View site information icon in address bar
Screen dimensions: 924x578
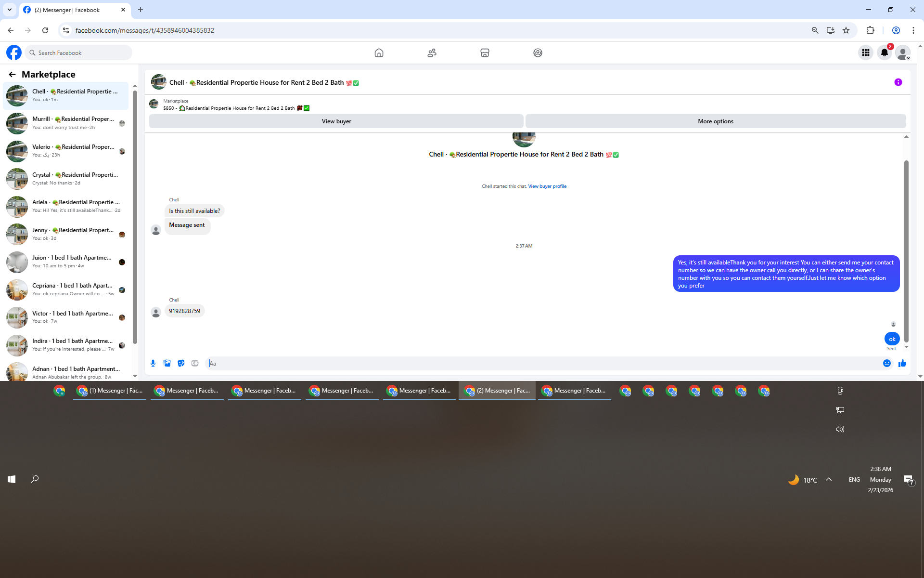66,30
